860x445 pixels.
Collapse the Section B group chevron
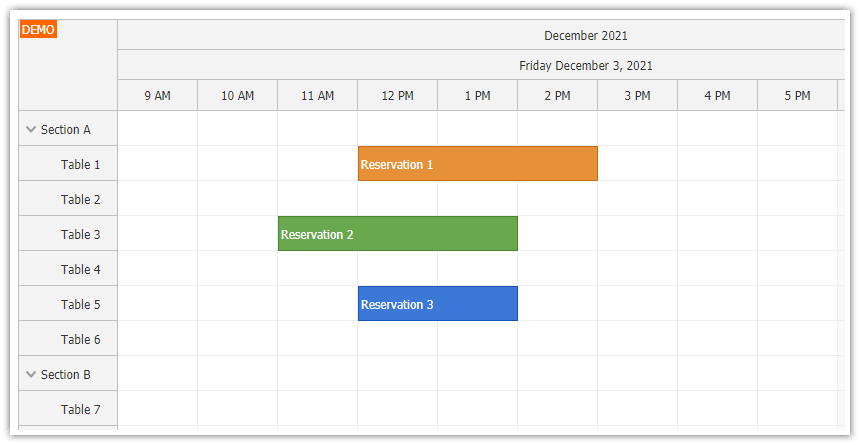(31, 375)
